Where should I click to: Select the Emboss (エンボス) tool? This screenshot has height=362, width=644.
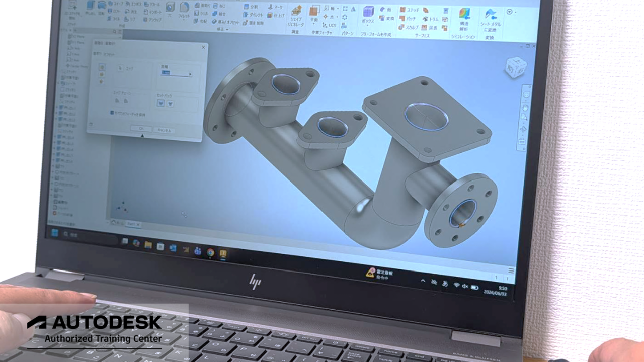(x=133, y=4)
